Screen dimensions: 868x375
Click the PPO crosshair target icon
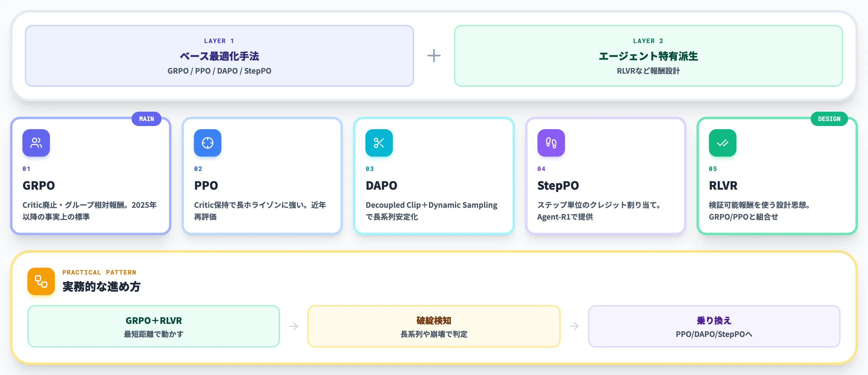tap(208, 143)
